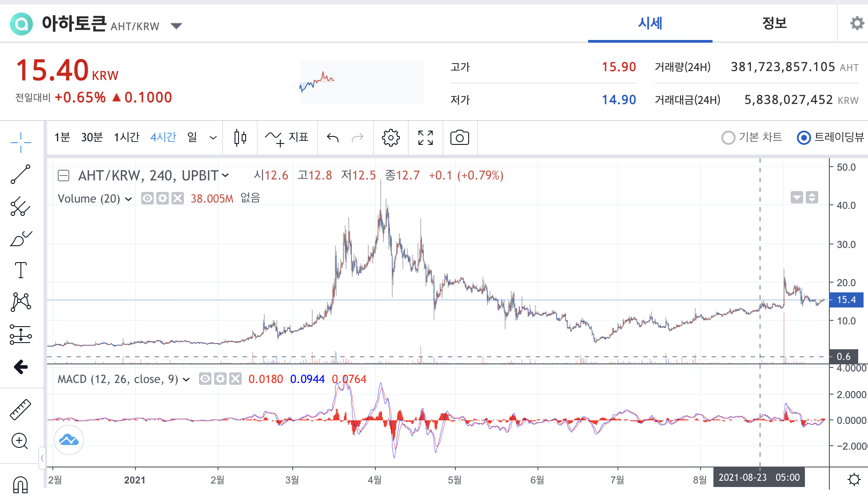Select the 기본 차트 radio button
The height and width of the screenshot is (495, 868).
[x=728, y=138]
